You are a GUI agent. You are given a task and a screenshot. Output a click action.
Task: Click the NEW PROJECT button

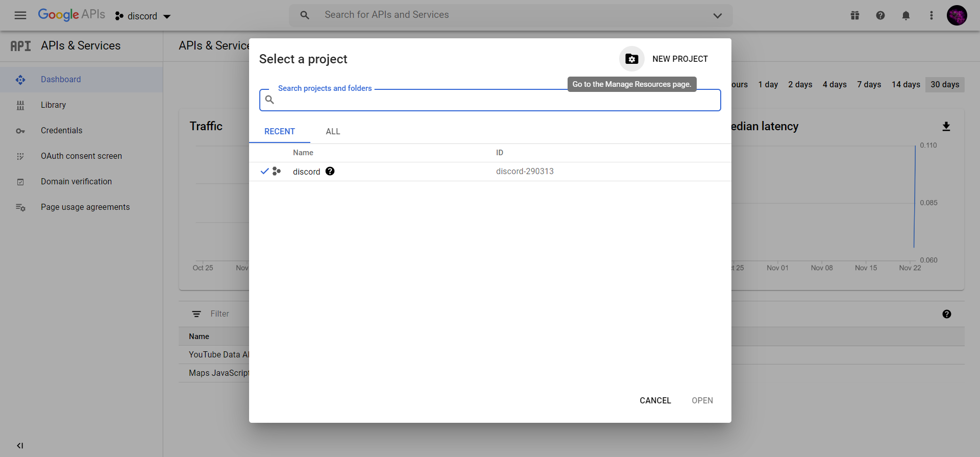[x=680, y=59]
